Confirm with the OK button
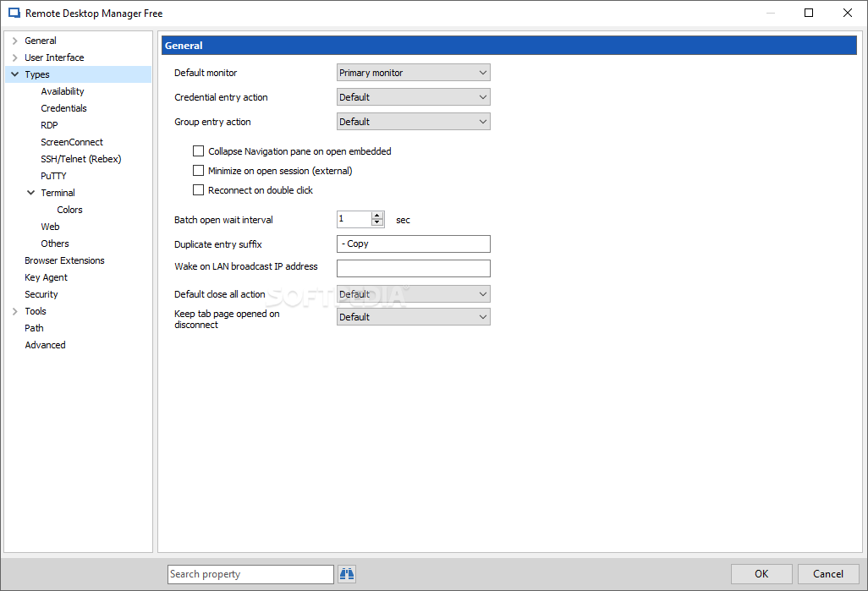 761,574
